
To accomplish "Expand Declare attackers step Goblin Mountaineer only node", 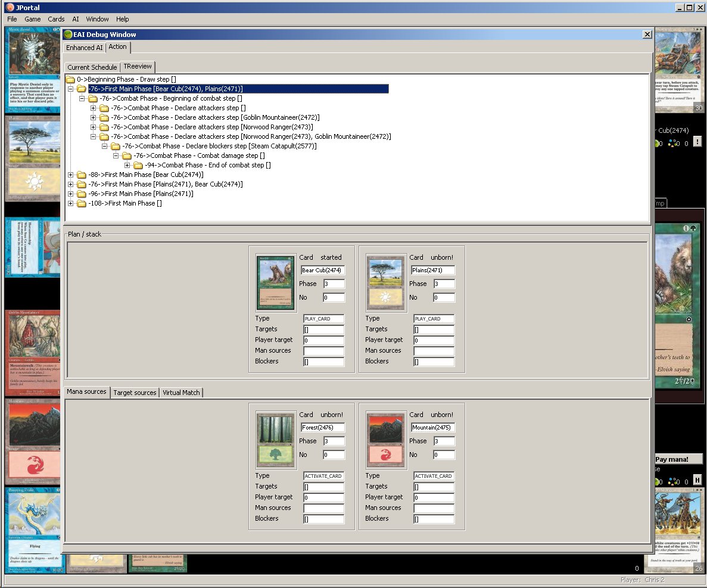I will [x=94, y=117].
